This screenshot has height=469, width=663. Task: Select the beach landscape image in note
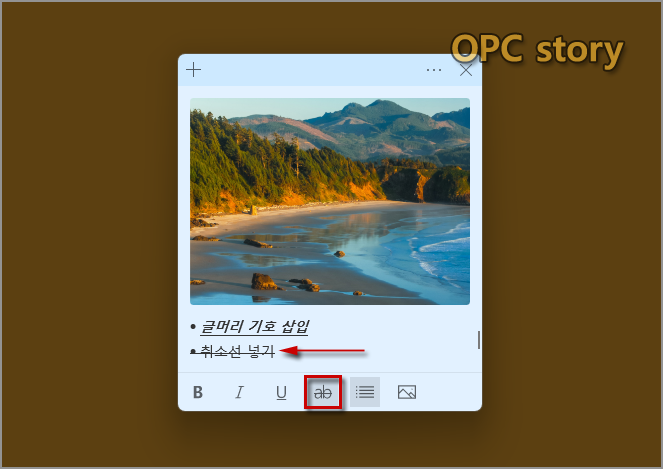330,201
